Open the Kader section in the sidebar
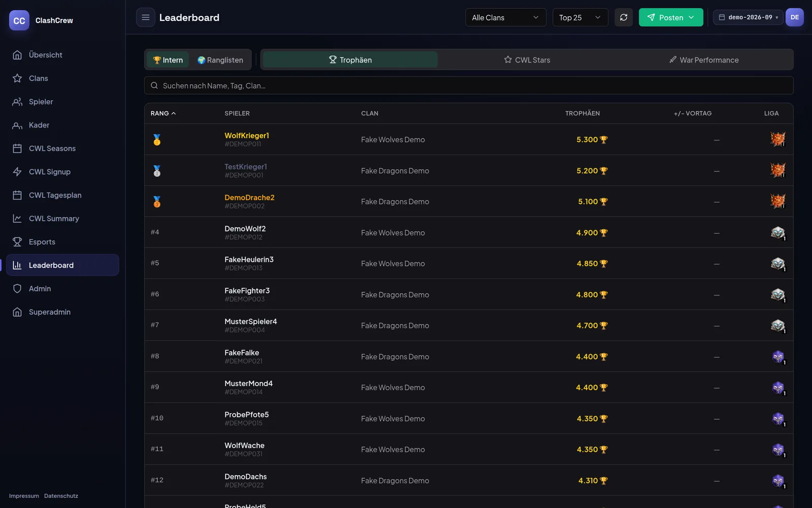Screen dimensions: 812x508 [62, 125]
